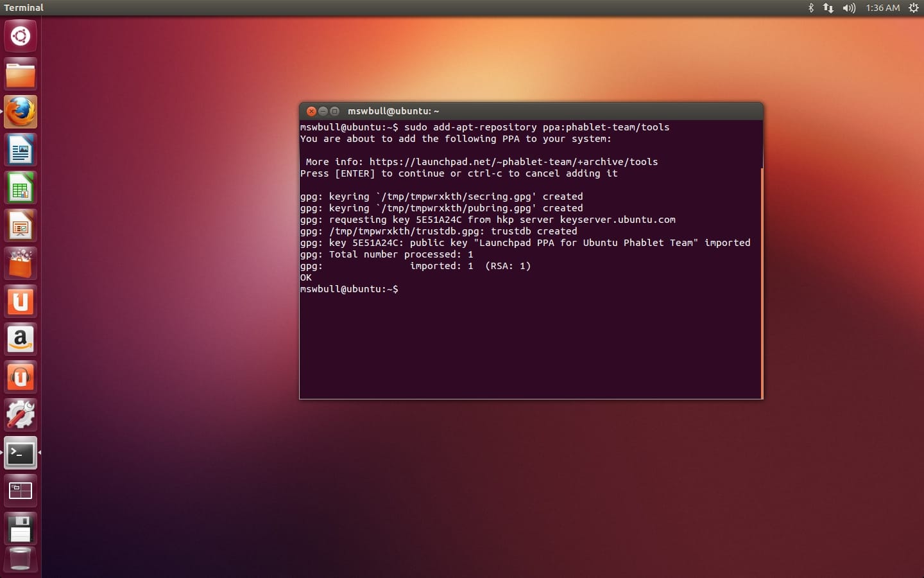Screen dimensions: 924x578
Task: Open the Amazon launcher icon
Action: (x=21, y=340)
